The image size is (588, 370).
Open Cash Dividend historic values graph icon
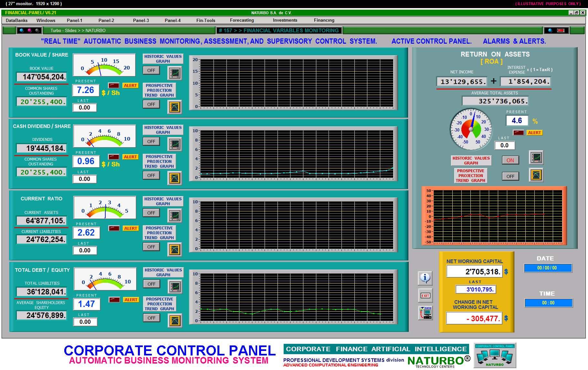(175, 144)
